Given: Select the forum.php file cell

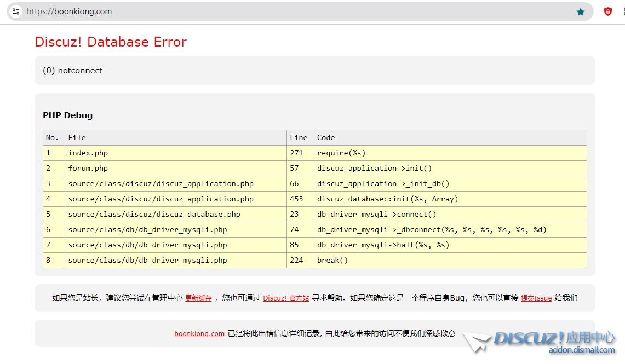Looking at the screenshot, I should (88, 168).
